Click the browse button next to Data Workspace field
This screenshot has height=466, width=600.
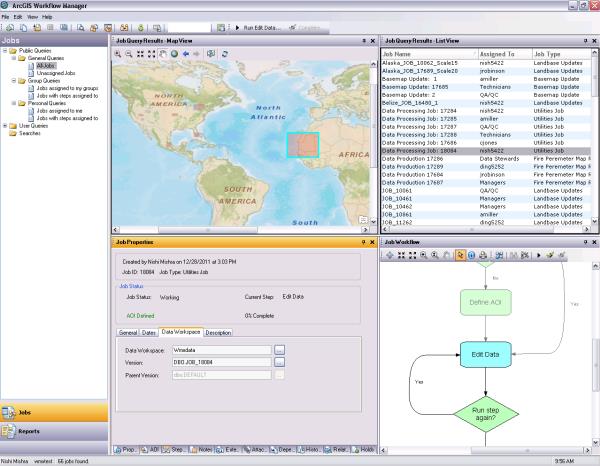click(279, 350)
